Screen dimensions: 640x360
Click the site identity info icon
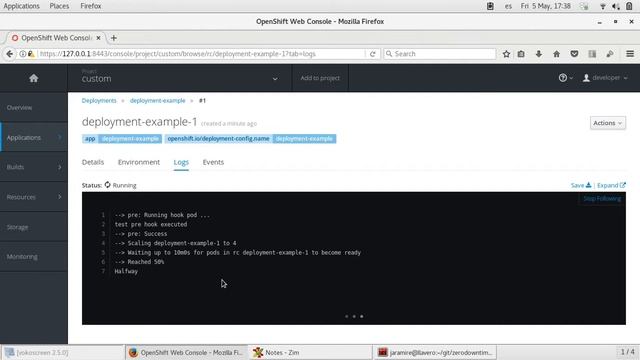pos(23,54)
